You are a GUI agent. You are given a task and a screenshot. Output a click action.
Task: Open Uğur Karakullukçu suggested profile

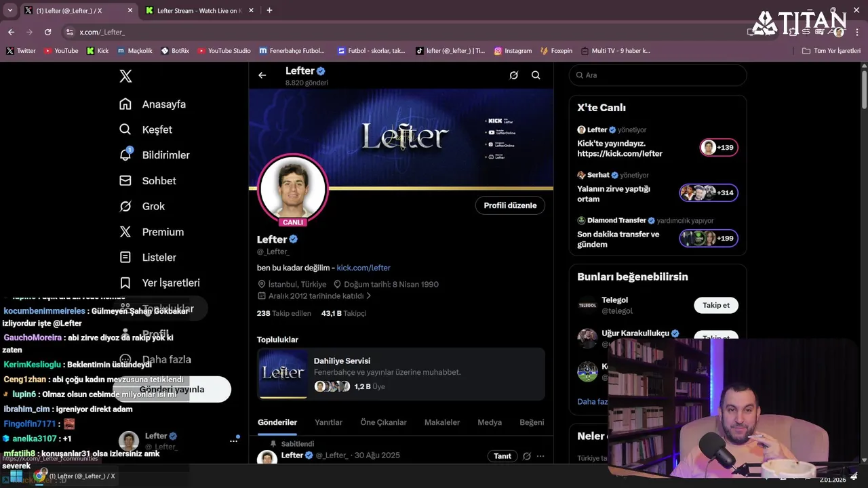click(636, 333)
